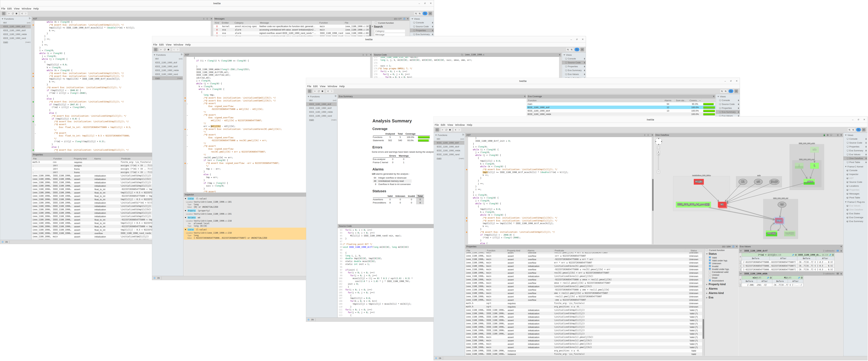This screenshot has width=868, height=361.
Task: Click Functions coverage bar in Analysis Summary
Action: click(423, 137)
